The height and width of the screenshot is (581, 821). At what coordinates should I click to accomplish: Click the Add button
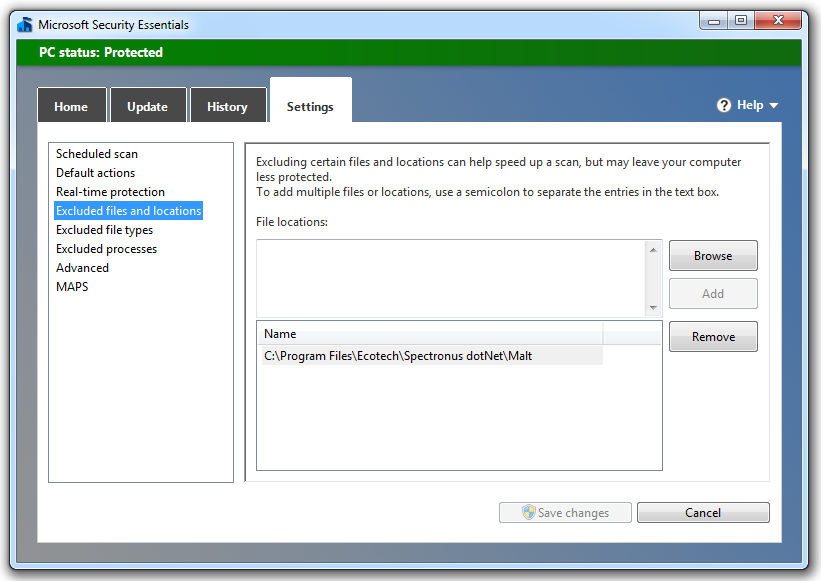(713, 294)
